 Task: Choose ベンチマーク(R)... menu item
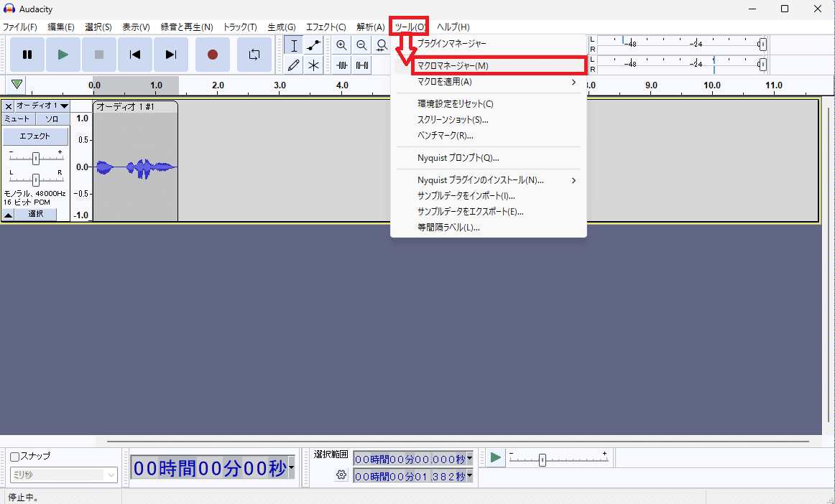(489, 136)
